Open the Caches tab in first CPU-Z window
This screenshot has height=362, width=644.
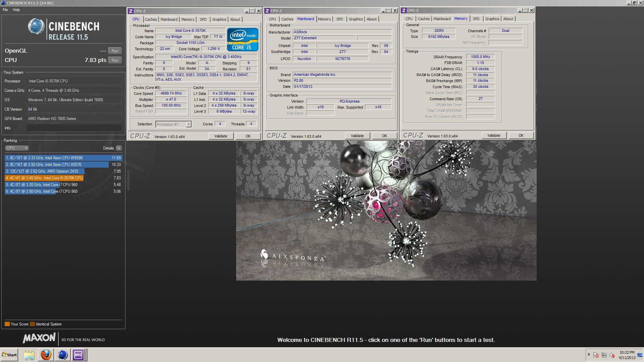(151, 19)
